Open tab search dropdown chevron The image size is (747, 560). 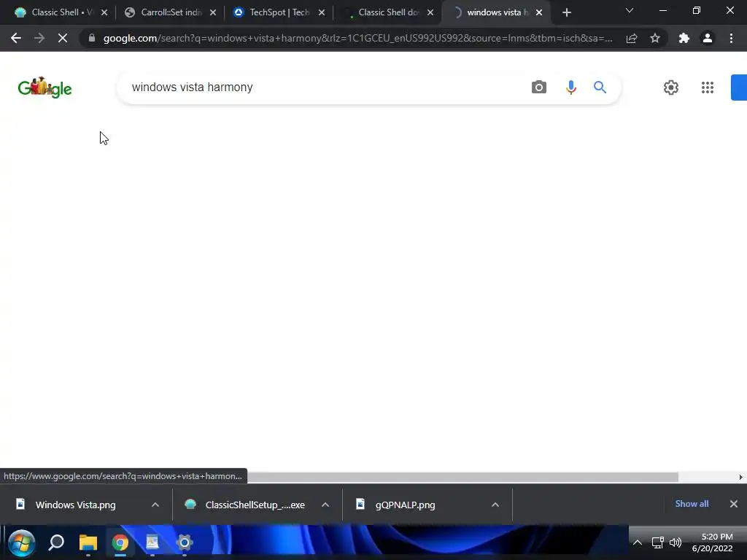[x=630, y=10]
